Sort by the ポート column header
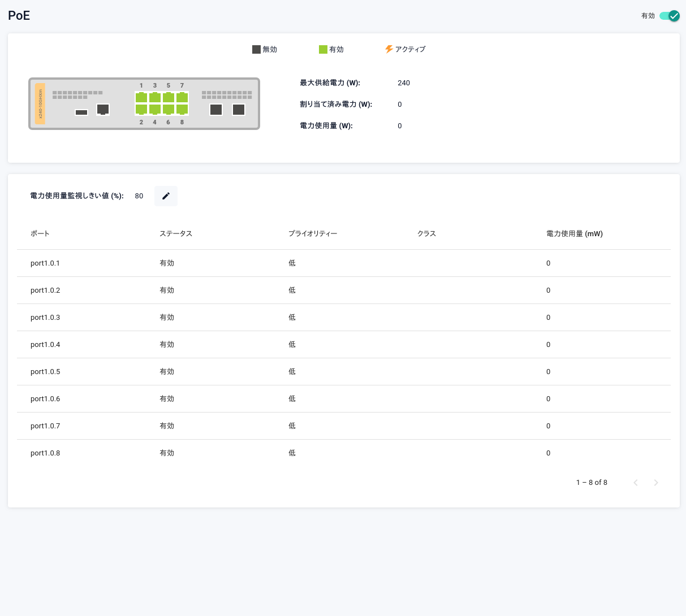 [x=40, y=233]
